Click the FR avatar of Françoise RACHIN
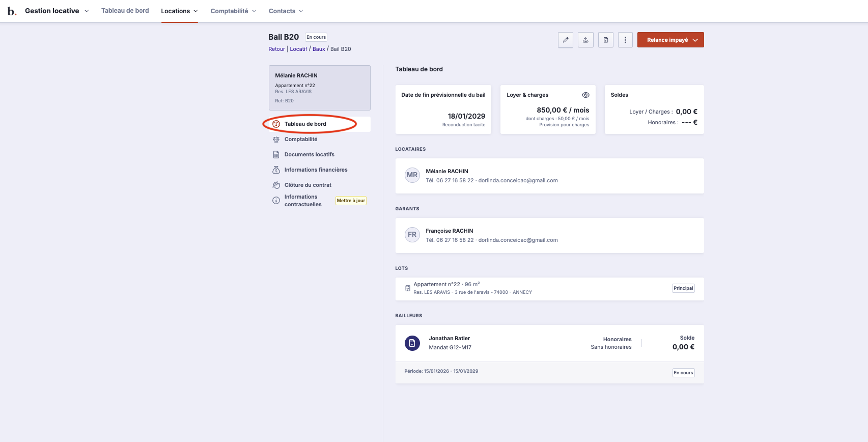868x442 pixels. (x=412, y=235)
